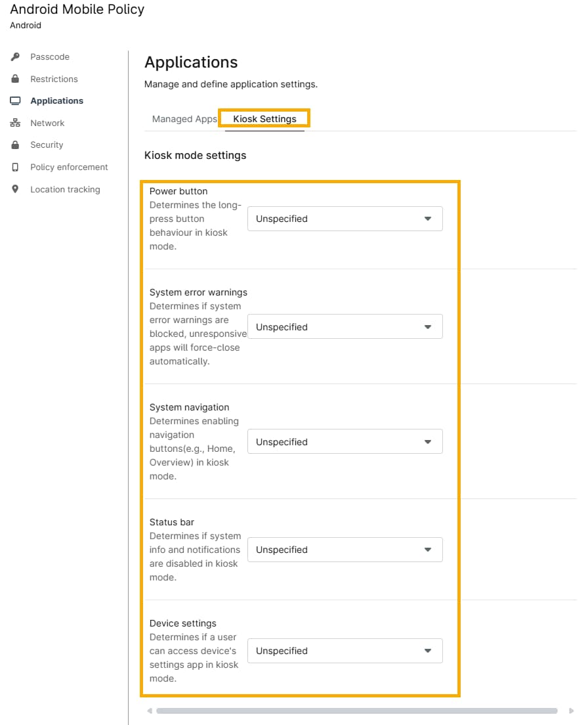
Task: Select the Kiosk Settings tab
Action: click(x=264, y=119)
